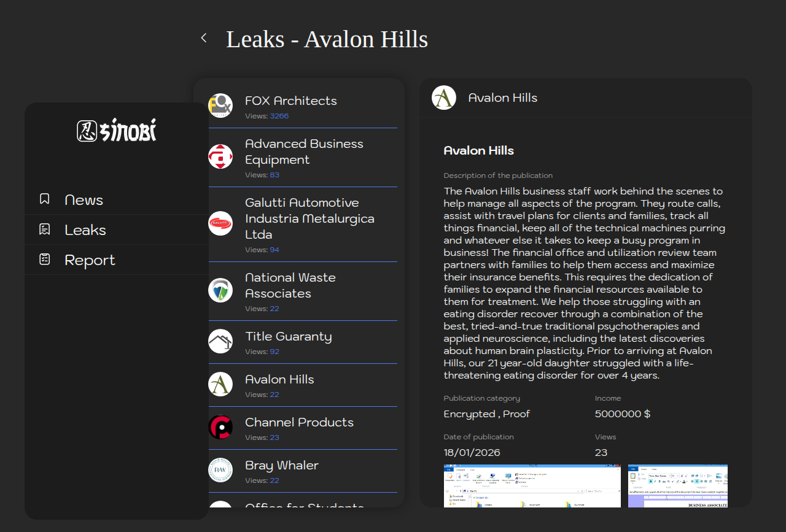Open the Report menu item
Viewport: 786px width, 532px height.
click(90, 260)
